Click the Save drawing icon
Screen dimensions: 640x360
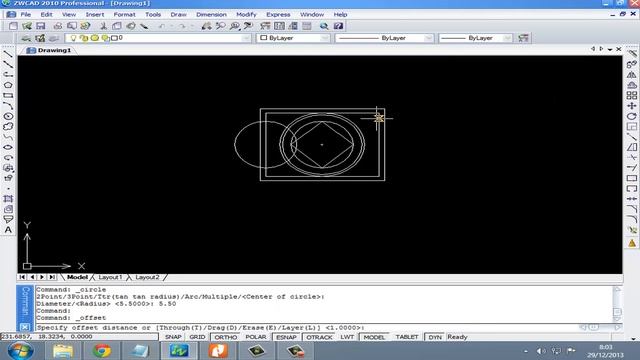(x=40, y=26)
